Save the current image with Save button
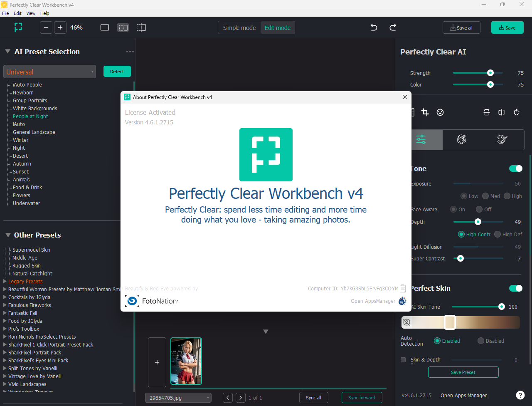 (x=507, y=28)
